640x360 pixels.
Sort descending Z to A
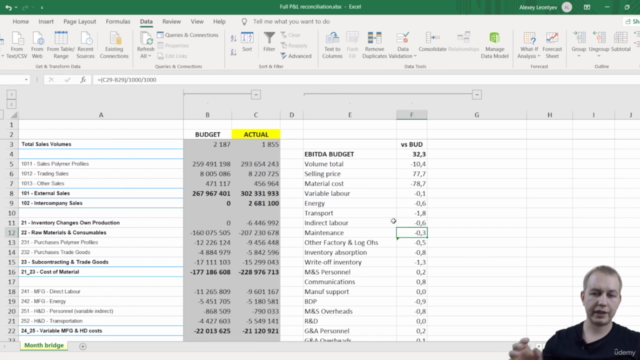[x=233, y=52]
